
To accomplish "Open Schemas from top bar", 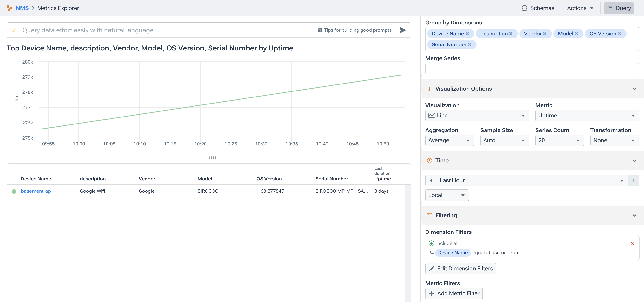I will tap(538, 8).
